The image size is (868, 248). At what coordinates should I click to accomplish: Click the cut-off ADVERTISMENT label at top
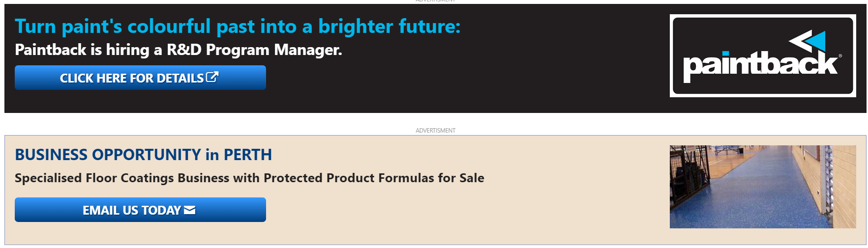(x=435, y=1)
